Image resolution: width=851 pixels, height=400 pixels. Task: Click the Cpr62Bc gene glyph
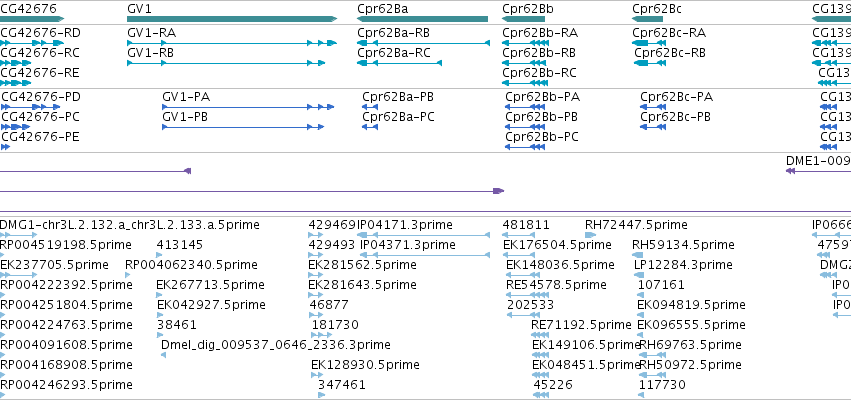coord(647,19)
